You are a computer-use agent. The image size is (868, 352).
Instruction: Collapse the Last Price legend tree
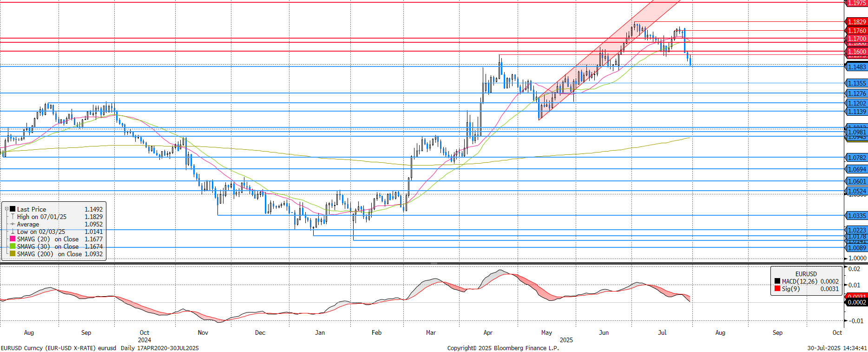pos(7,209)
